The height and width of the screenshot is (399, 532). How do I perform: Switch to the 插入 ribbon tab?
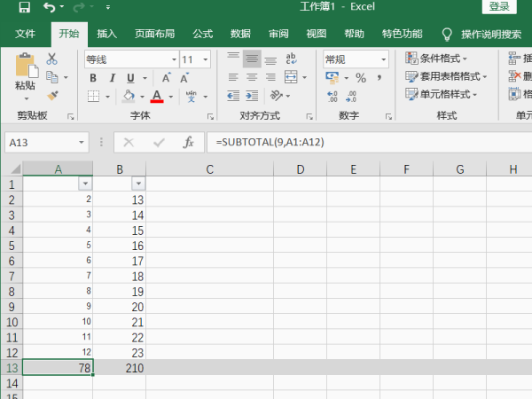pyautogui.click(x=106, y=34)
